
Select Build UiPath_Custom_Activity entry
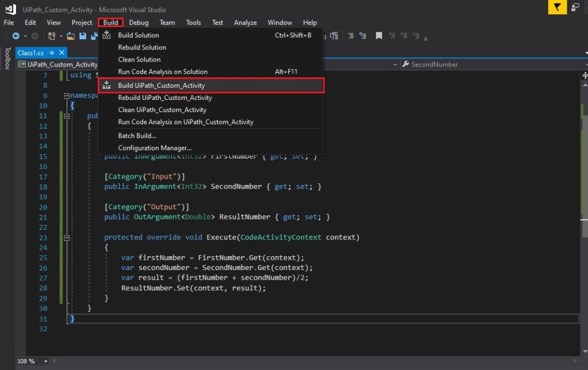tap(211, 86)
